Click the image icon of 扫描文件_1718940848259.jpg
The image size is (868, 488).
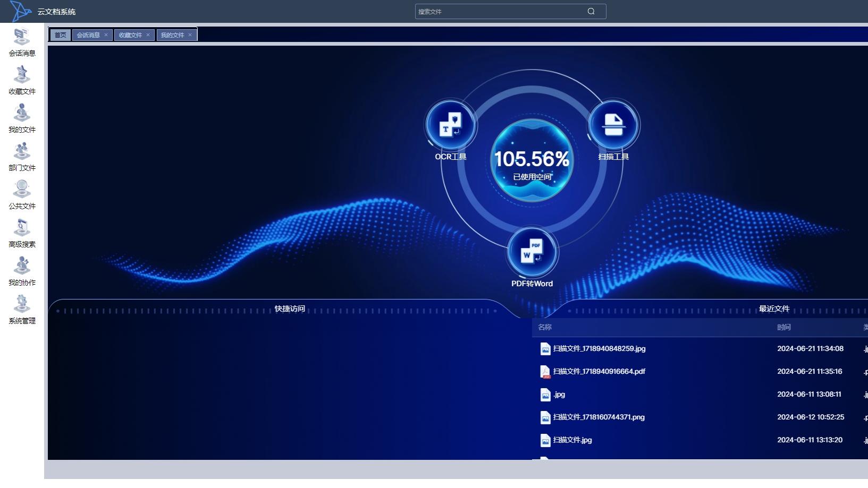(x=545, y=349)
